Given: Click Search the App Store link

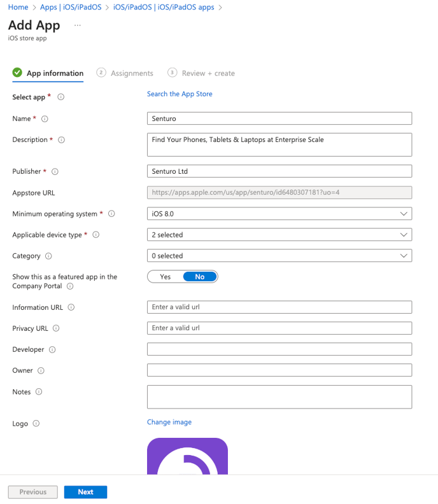Looking at the screenshot, I should [x=180, y=94].
